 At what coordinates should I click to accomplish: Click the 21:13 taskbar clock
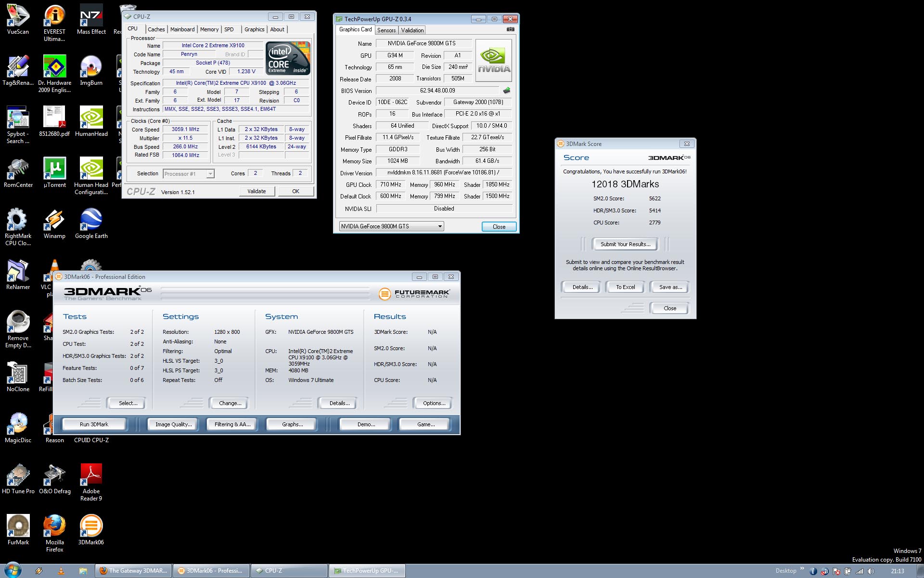897,571
